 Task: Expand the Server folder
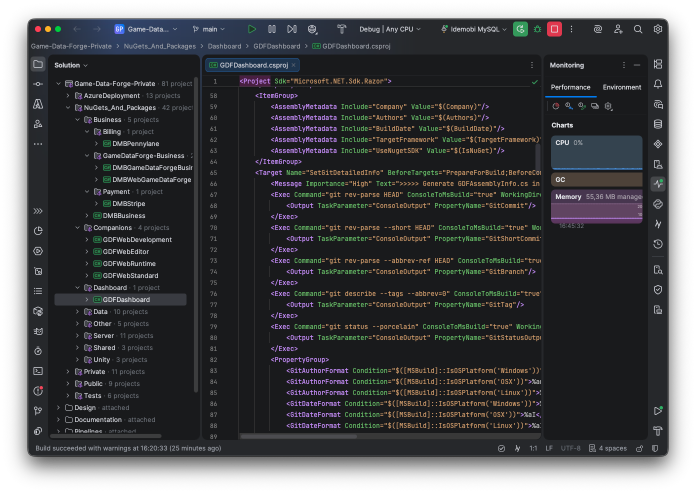(77, 335)
